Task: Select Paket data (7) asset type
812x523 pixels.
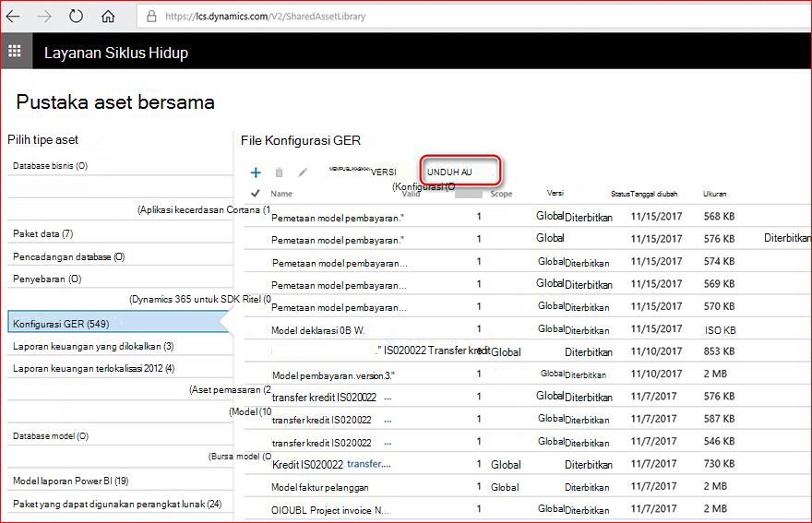Action: point(120,233)
